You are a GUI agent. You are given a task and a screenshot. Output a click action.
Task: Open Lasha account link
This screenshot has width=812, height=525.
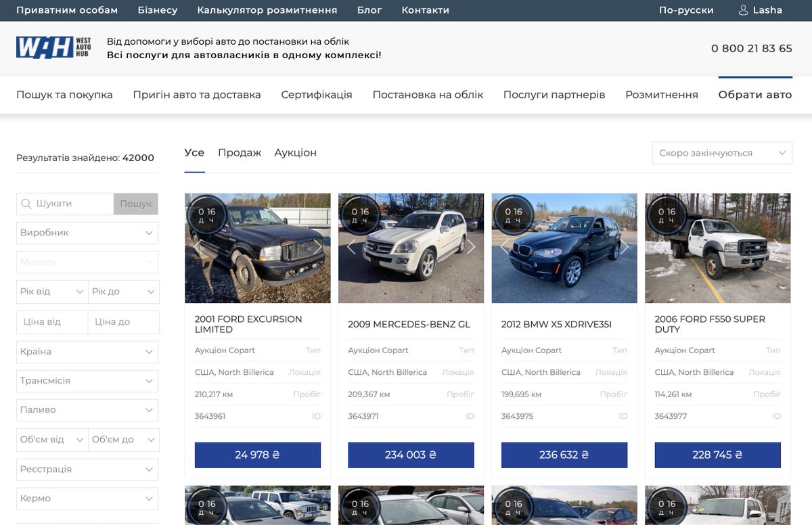[767, 10]
